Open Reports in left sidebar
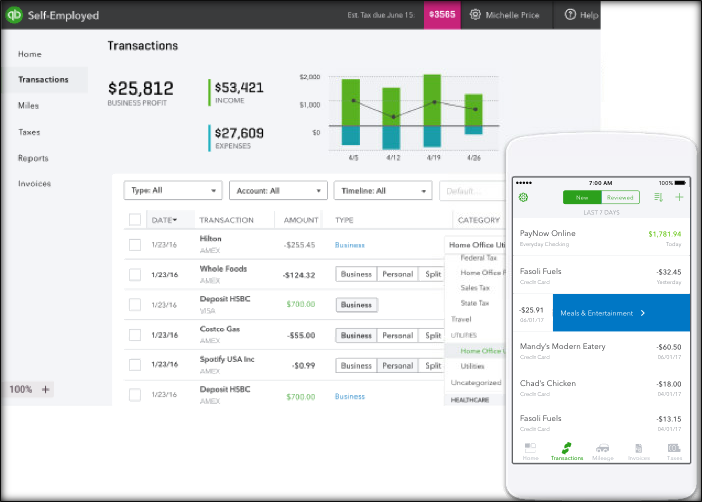 [33, 158]
